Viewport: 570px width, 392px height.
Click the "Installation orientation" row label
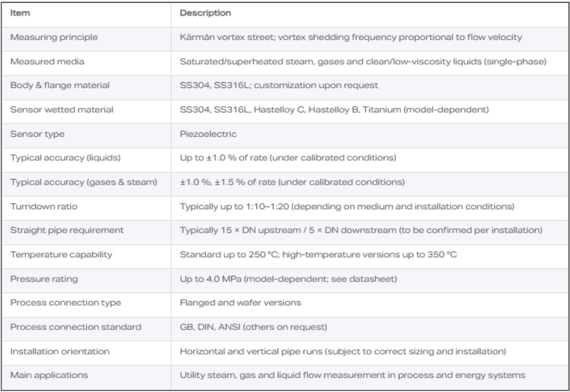(60, 351)
